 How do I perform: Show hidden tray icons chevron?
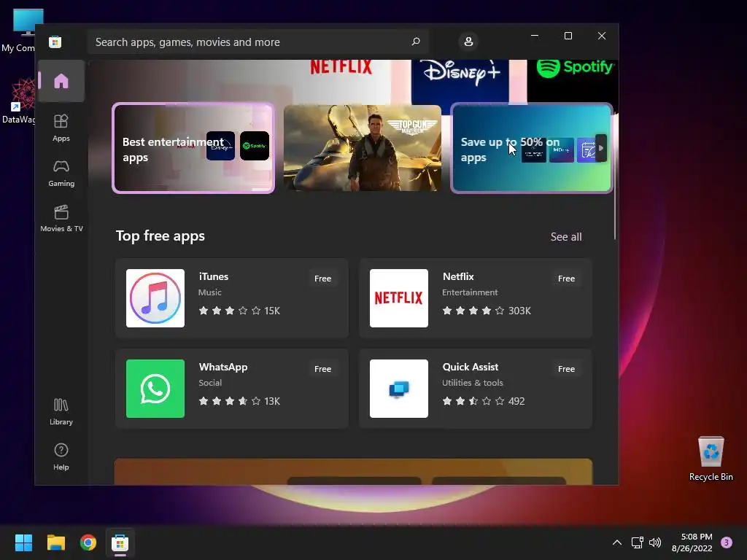tap(617, 542)
